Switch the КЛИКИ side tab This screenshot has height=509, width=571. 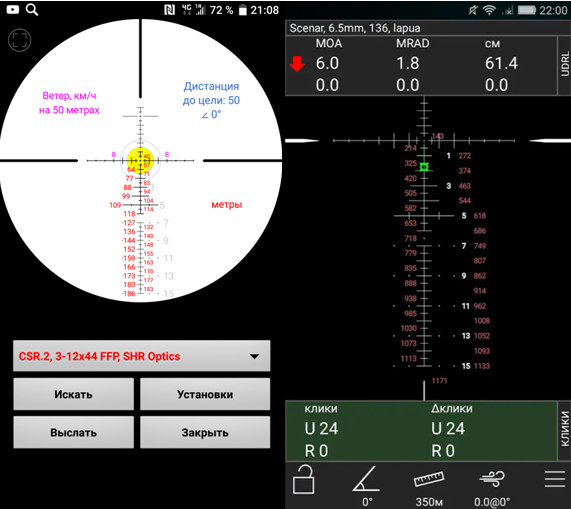(564, 430)
